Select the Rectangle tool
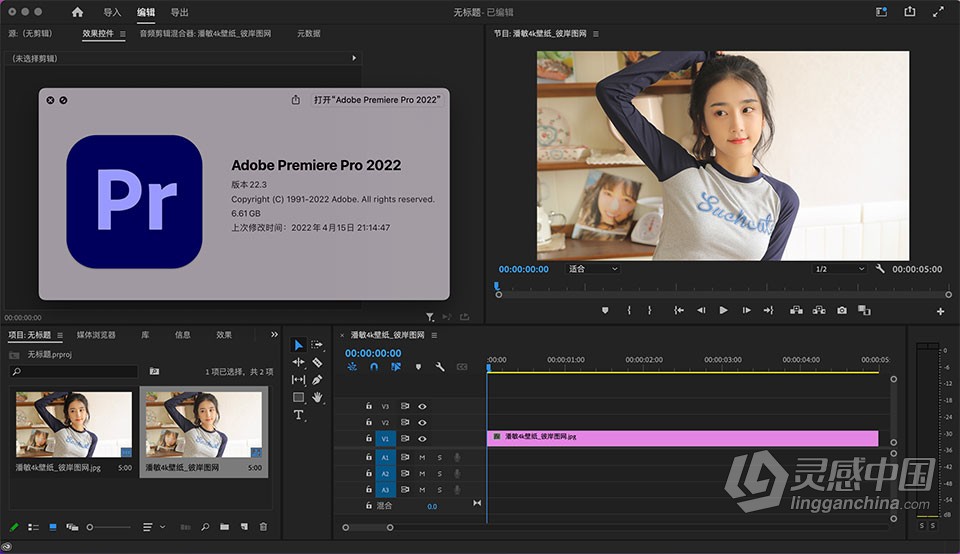 point(298,397)
